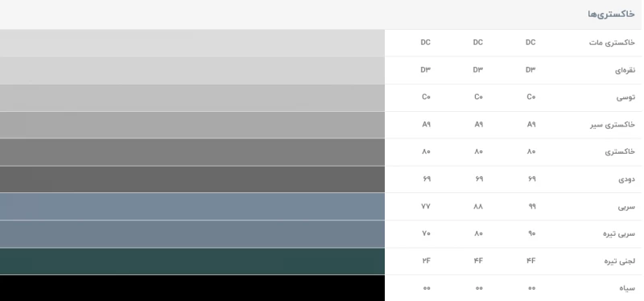Click the ۷۷ value in سربی row
Screen dimensions: 644x301
(426, 206)
